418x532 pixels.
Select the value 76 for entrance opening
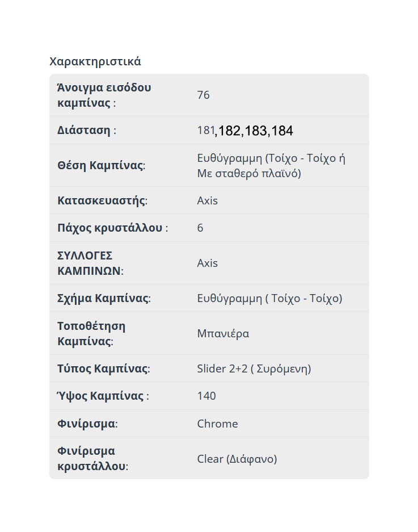point(204,95)
